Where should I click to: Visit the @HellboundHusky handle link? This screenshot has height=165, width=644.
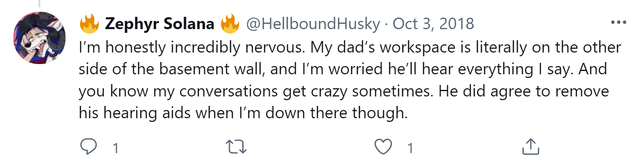coord(313,24)
